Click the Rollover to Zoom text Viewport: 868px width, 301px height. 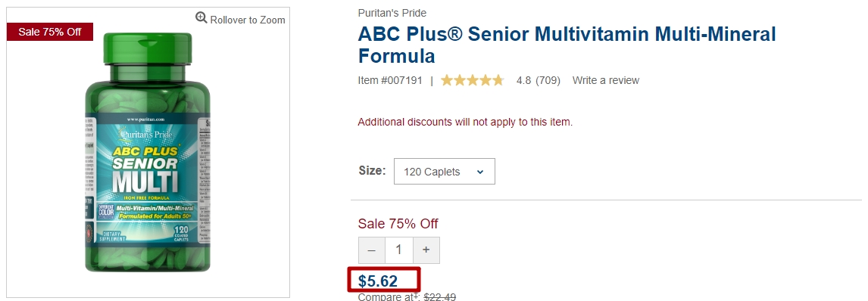tap(248, 20)
